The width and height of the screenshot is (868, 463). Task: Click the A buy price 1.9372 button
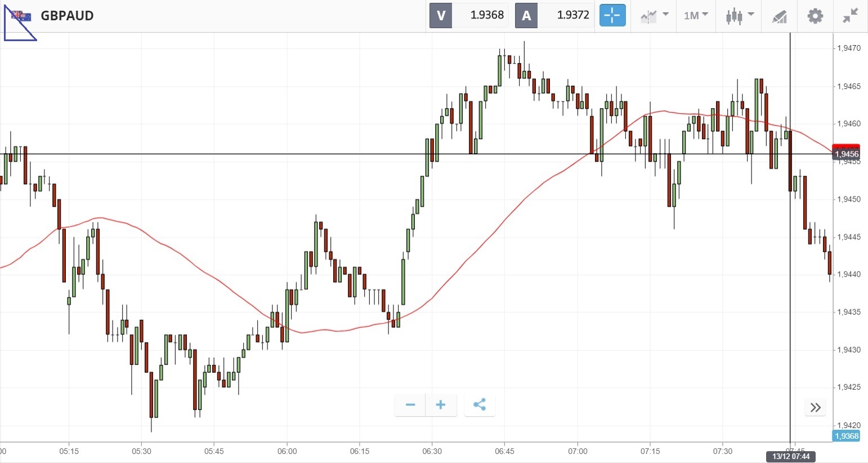(554, 16)
